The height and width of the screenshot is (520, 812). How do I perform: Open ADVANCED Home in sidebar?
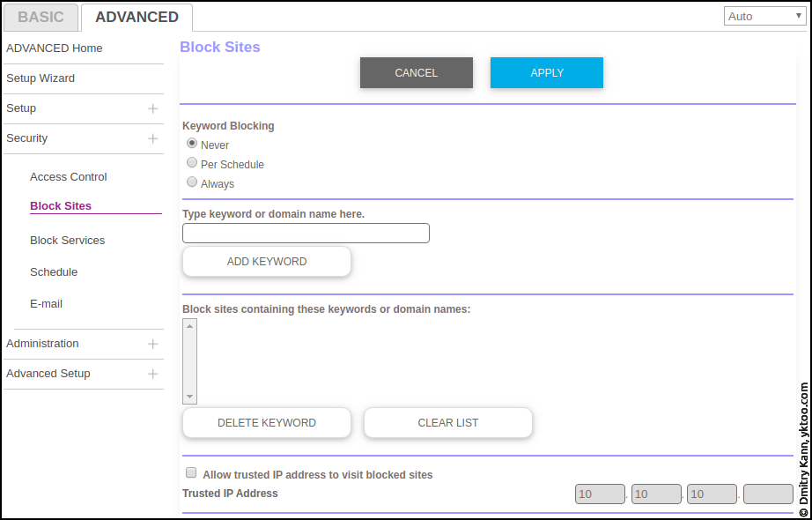(55, 48)
